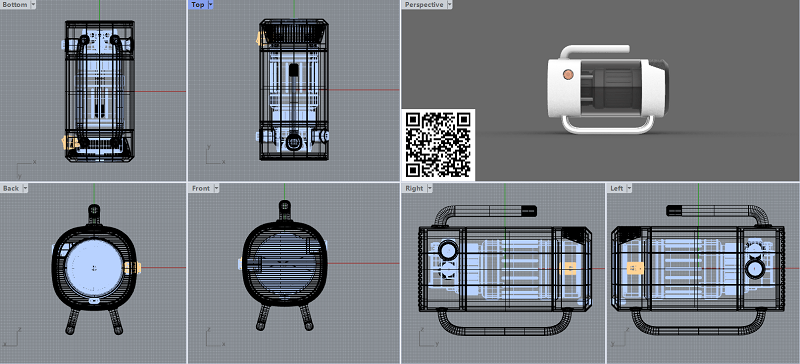Select the round knob in Right viewport
Image resolution: width=800 pixels, height=364 pixels.
pos(448,250)
